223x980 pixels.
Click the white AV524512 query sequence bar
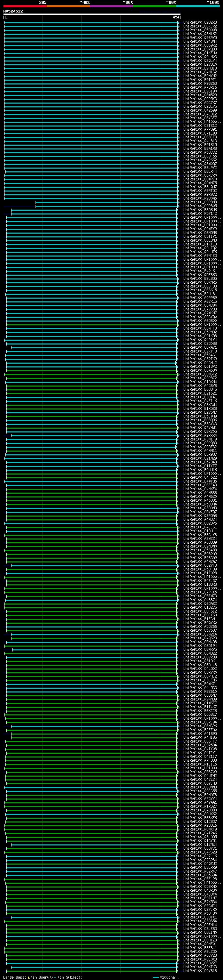pos(92,15)
